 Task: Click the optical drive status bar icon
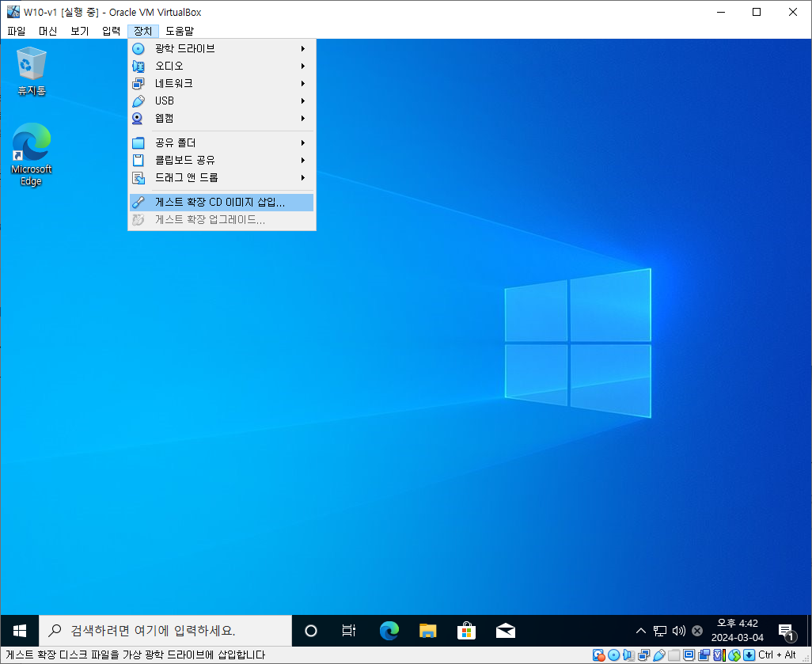pos(613,655)
